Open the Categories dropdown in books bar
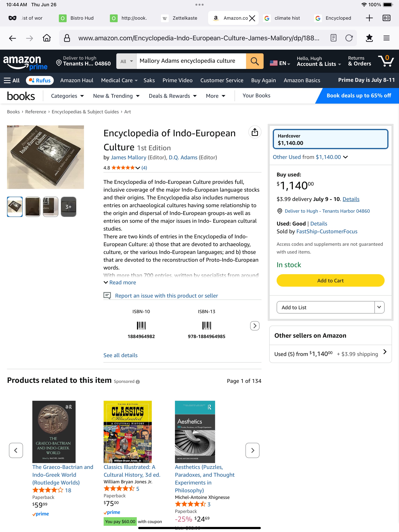This screenshot has width=399, height=532. point(67,96)
